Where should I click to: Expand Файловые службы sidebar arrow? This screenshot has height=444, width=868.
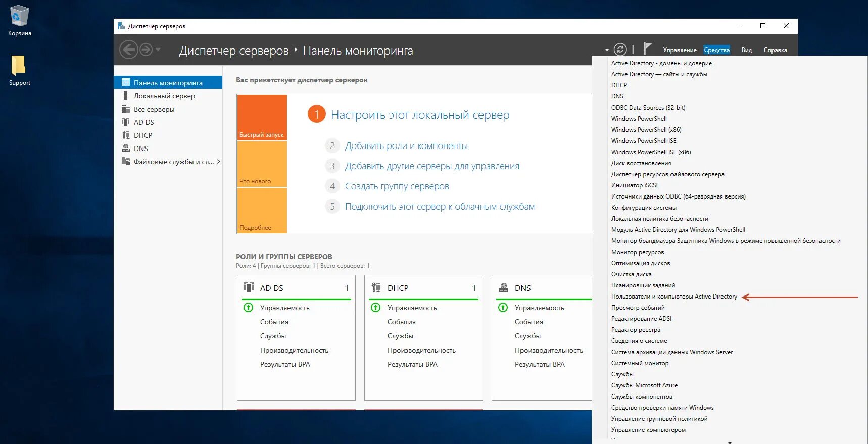click(218, 162)
